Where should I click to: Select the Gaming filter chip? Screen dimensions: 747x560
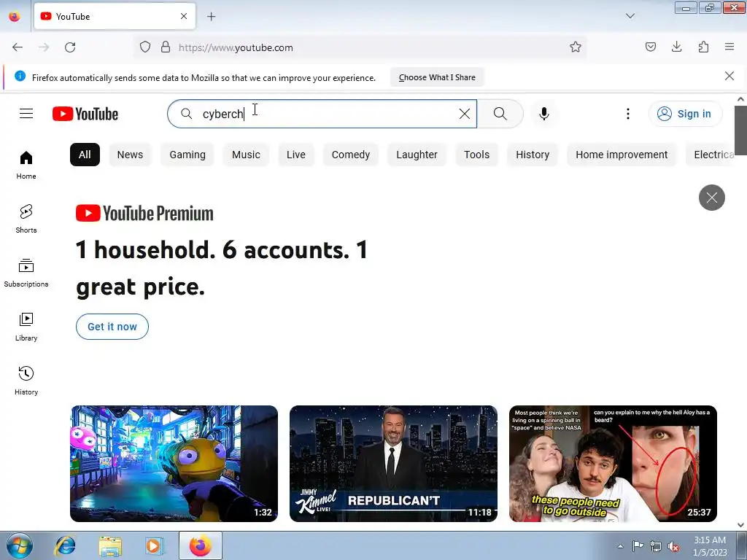[x=187, y=155]
